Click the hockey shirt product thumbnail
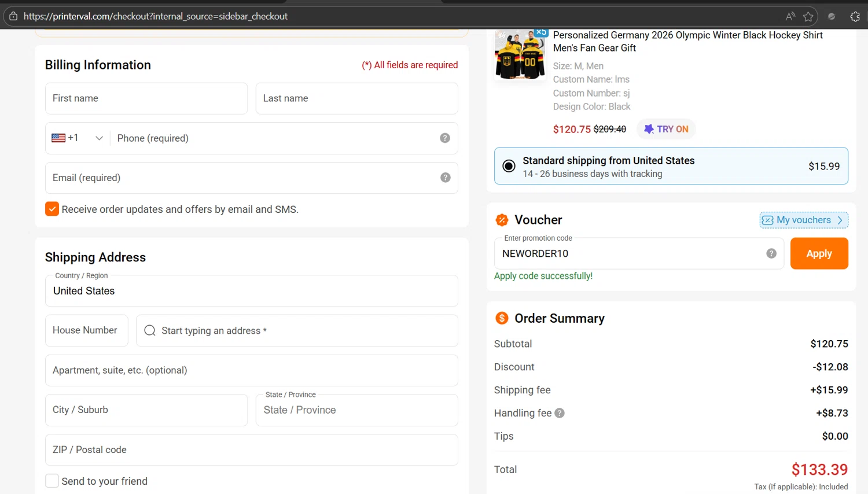The width and height of the screenshot is (868, 494). pos(520,55)
